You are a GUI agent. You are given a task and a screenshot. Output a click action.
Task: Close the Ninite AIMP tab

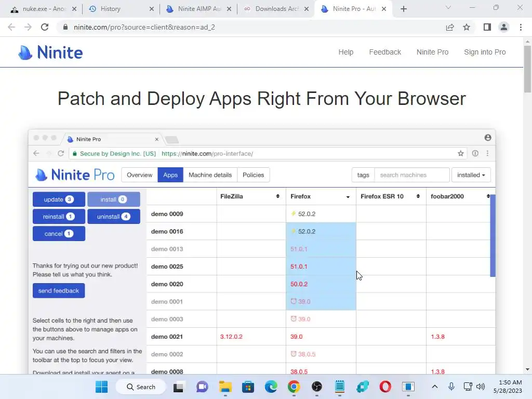(x=229, y=9)
